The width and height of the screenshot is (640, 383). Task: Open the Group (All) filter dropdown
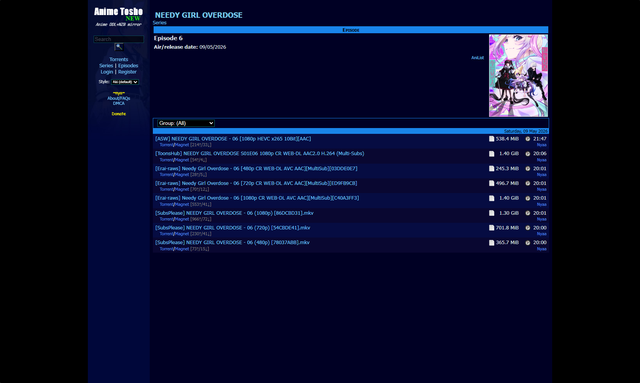(x=186, y=123)
